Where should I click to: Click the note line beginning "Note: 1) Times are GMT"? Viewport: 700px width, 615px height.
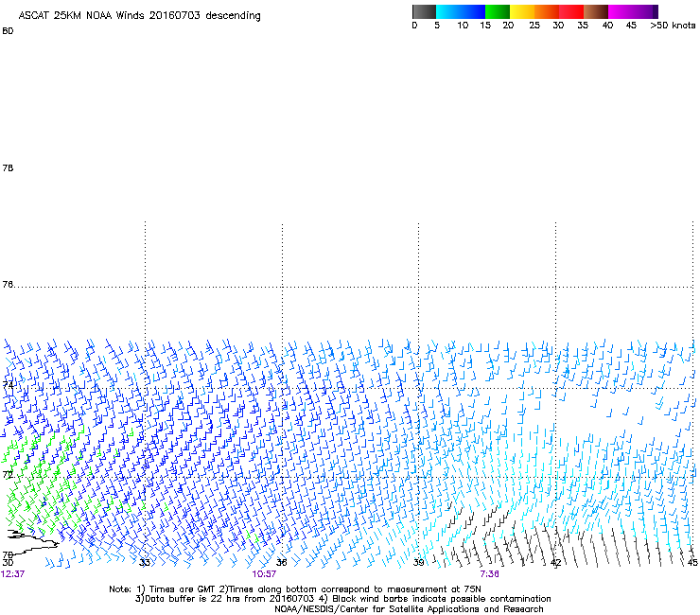294,589
